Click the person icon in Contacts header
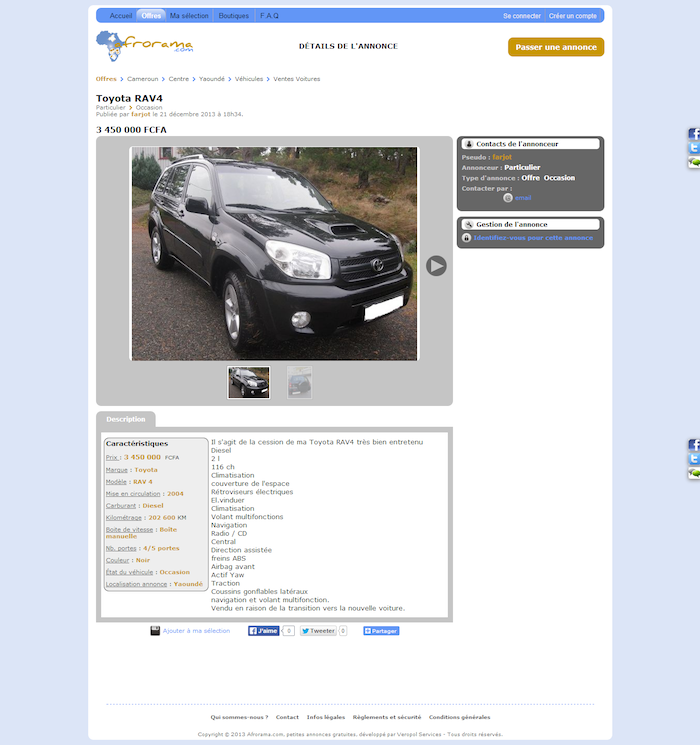Viewport: 700px width, 745px height. pos(469,144)
